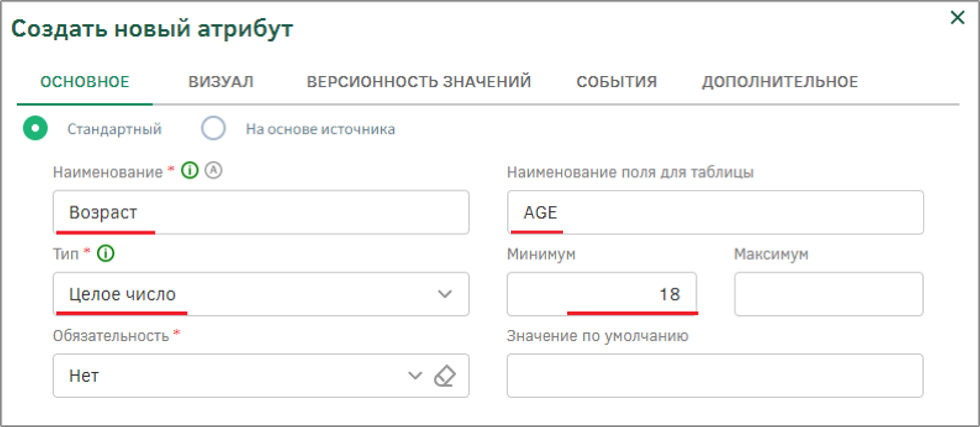This screenshot has width=980, height=427.
Task: Click the table field name input with AGE
Action: click(715, 212)
